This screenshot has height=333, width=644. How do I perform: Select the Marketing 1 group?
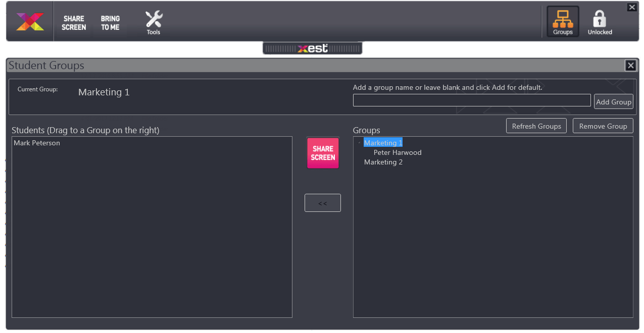pos(383,143)
